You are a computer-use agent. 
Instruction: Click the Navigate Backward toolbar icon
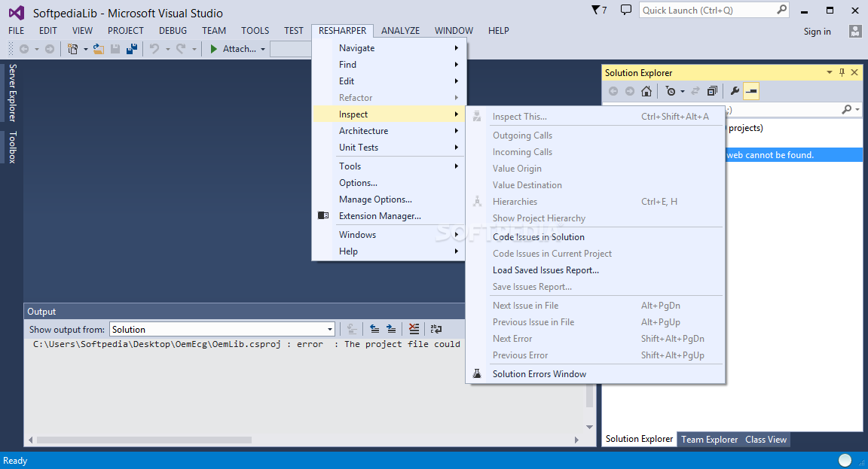(24, 49)
